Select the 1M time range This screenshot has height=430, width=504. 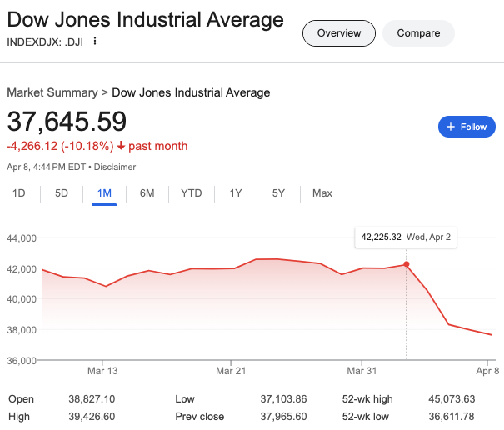104,193
